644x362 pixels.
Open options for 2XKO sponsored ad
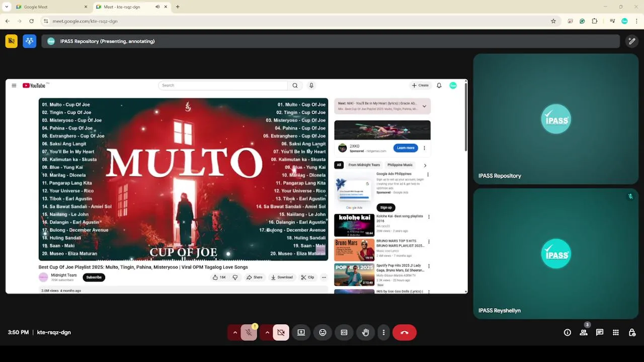coord(424,148)
